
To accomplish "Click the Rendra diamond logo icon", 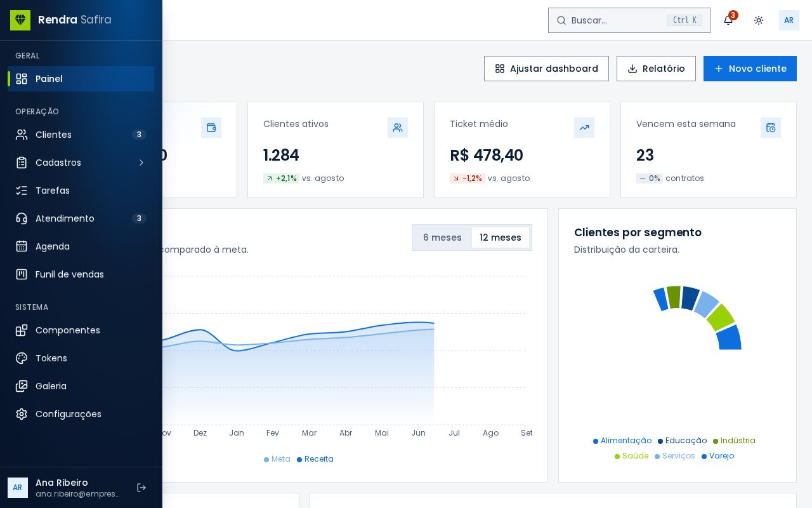I will click(x=20, y=20).
